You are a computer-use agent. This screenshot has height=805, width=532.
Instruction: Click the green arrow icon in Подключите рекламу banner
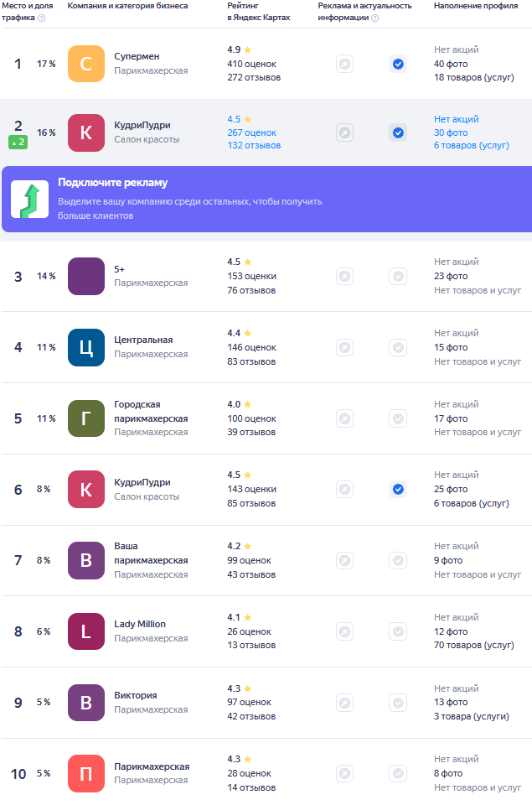point(30,200)
